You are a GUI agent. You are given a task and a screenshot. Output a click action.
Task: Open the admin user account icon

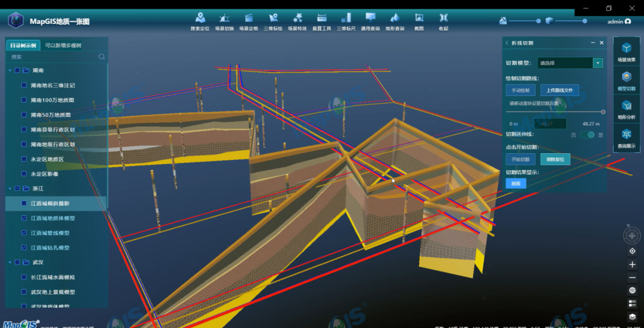[x=628, y=21]
